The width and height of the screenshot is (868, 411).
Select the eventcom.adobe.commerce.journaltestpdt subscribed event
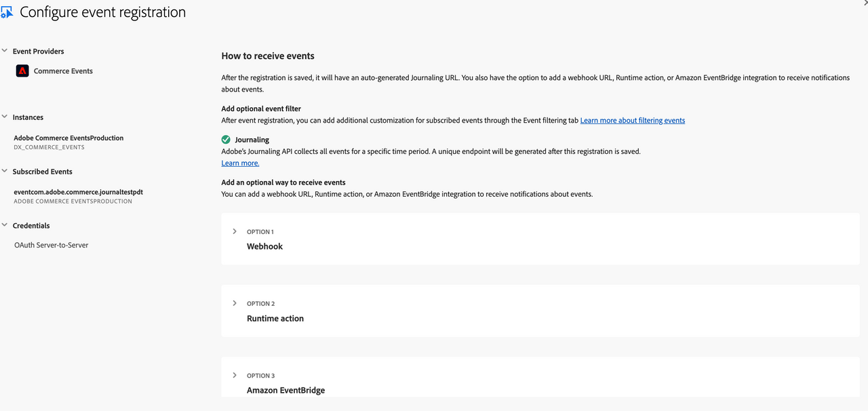78,192
